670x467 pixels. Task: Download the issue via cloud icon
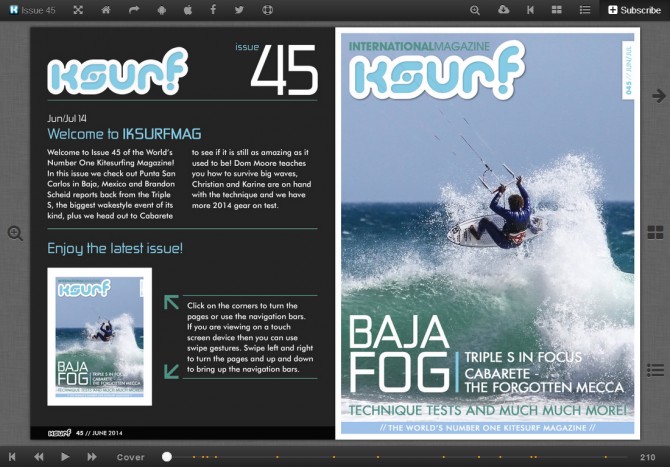[x=503, y=10]
